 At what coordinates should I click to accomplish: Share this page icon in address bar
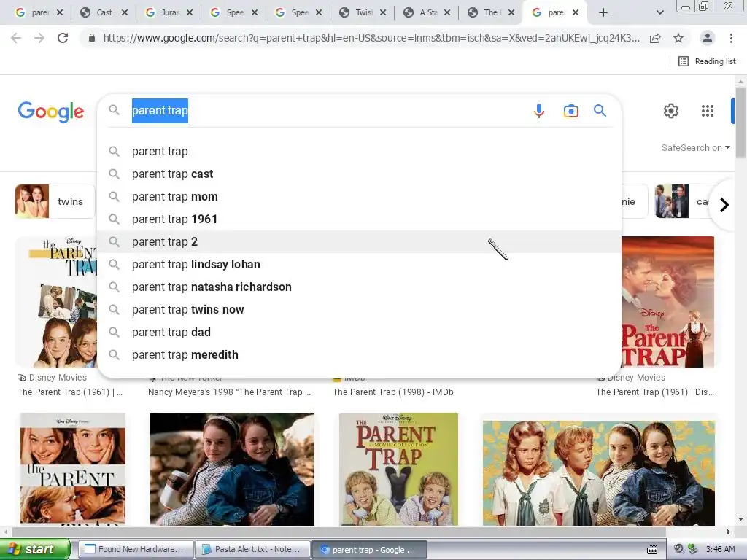655,38
